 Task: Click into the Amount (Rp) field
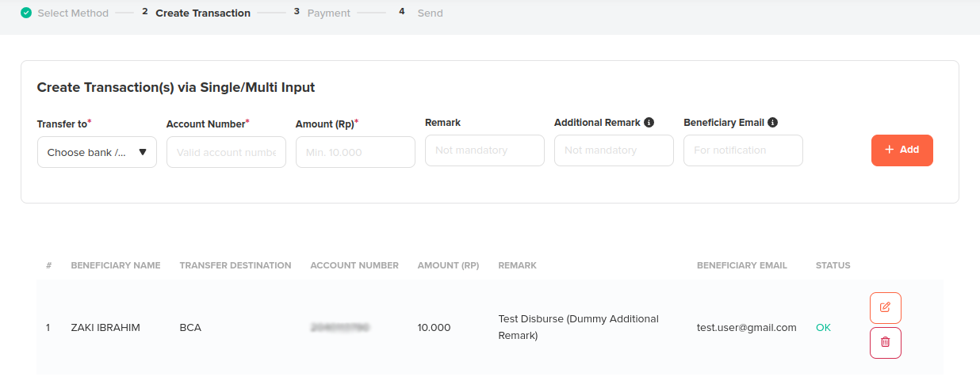355,152
